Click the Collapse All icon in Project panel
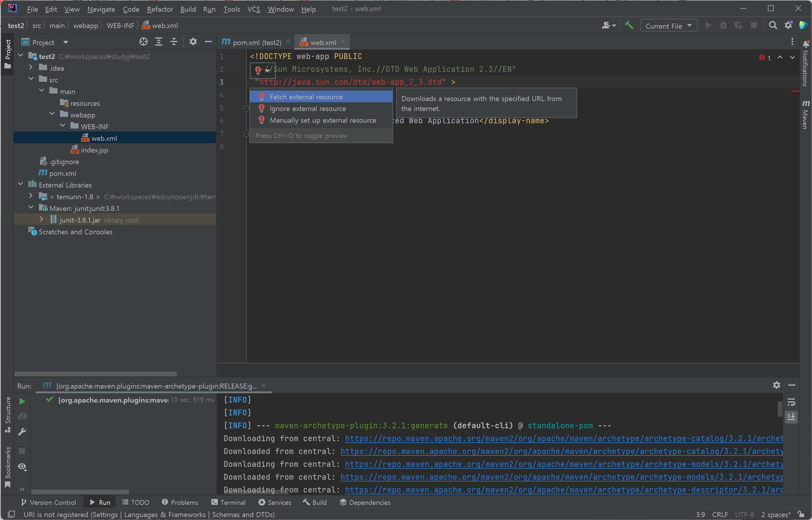The height and width of the screenshot is (520, 812). point(174,42)
